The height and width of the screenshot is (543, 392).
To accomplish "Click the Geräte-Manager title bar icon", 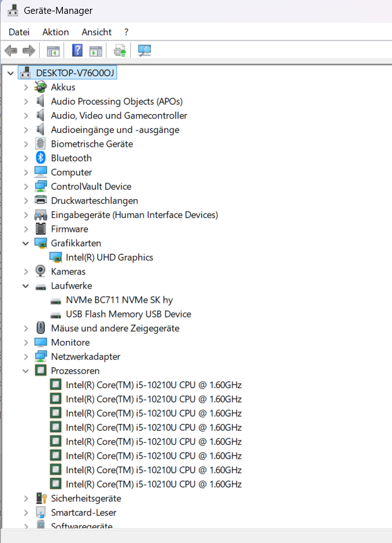I will tap(13, 10).
